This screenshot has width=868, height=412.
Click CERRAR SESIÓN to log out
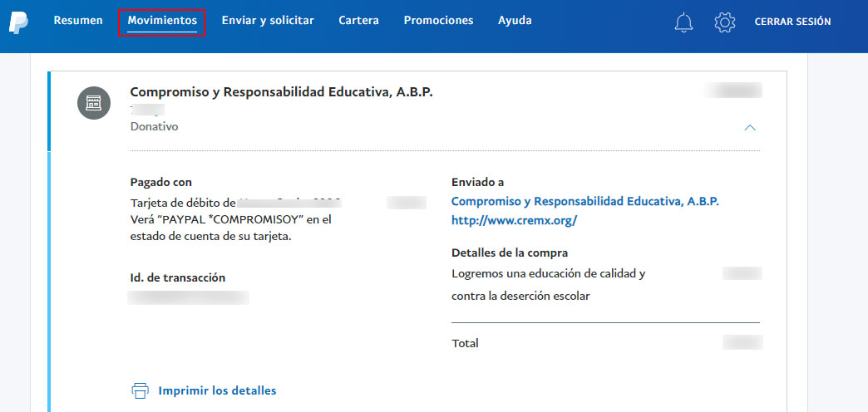click(792, 22)
